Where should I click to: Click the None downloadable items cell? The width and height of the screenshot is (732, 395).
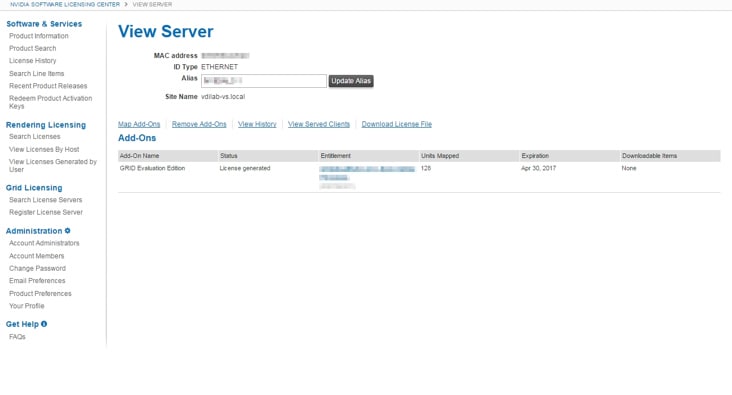point(629,168)
